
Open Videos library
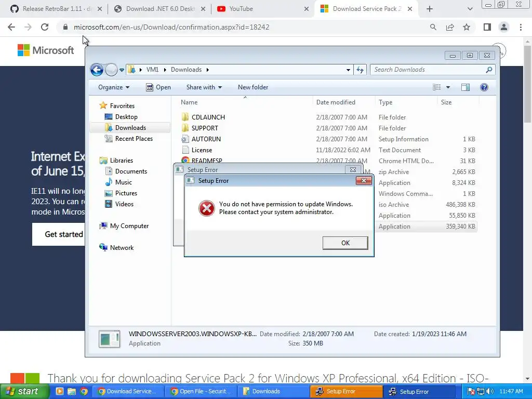119,204
